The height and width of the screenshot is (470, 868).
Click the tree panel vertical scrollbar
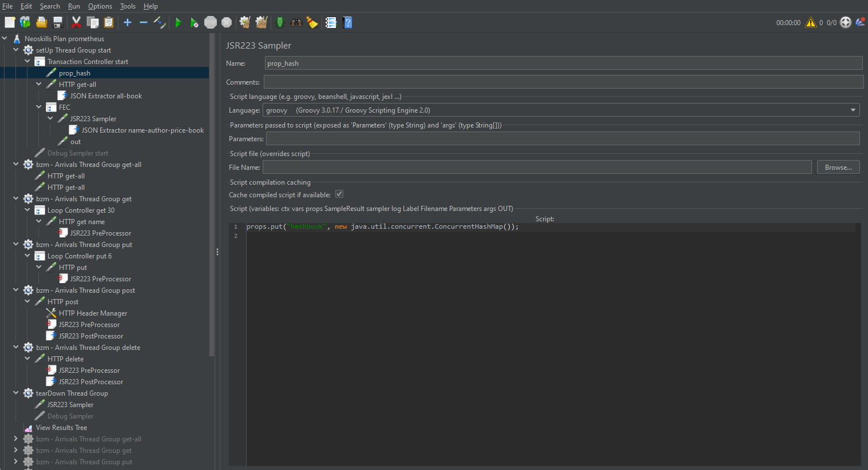point(212,194)
